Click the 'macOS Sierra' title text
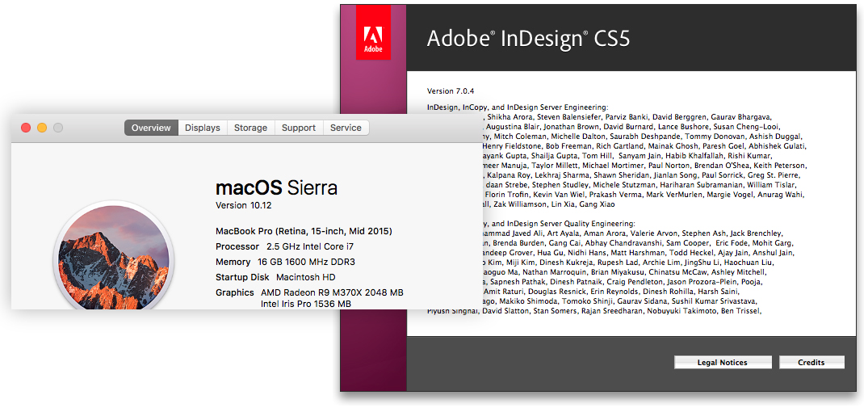This screenshot has height=412, width=868. [x=276, y=187]
